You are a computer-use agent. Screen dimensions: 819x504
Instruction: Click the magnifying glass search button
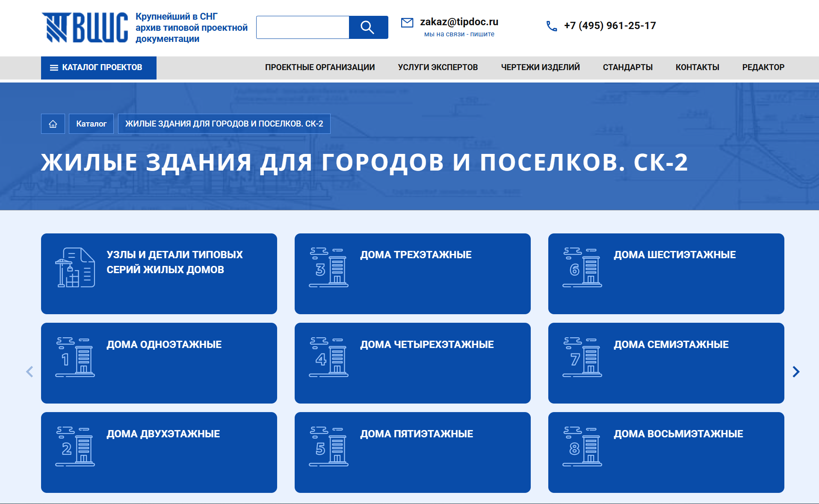click(x=368, y=27)
